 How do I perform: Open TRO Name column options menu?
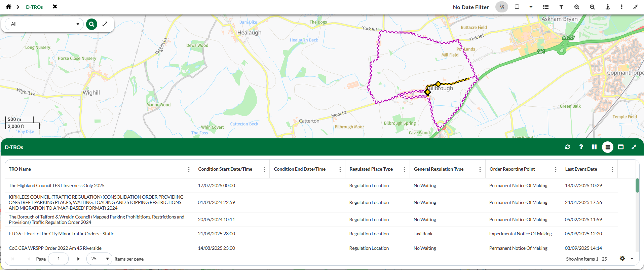click(189, 169)
